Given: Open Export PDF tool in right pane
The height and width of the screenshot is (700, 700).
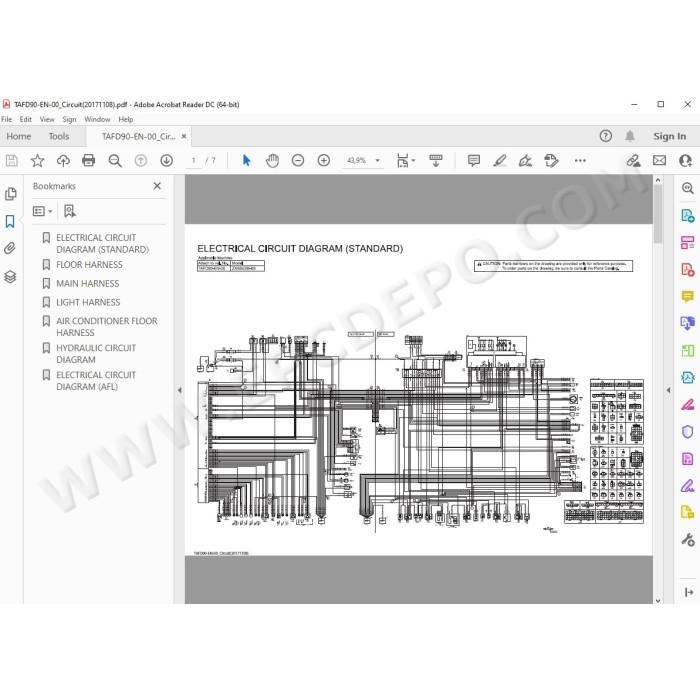Looking at the screenshot, I should [x=688, y=216].
